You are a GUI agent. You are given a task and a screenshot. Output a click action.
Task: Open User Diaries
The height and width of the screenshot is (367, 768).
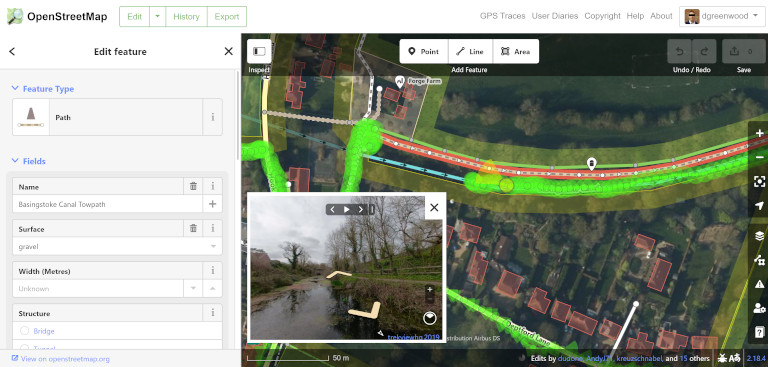pos(555,16)
